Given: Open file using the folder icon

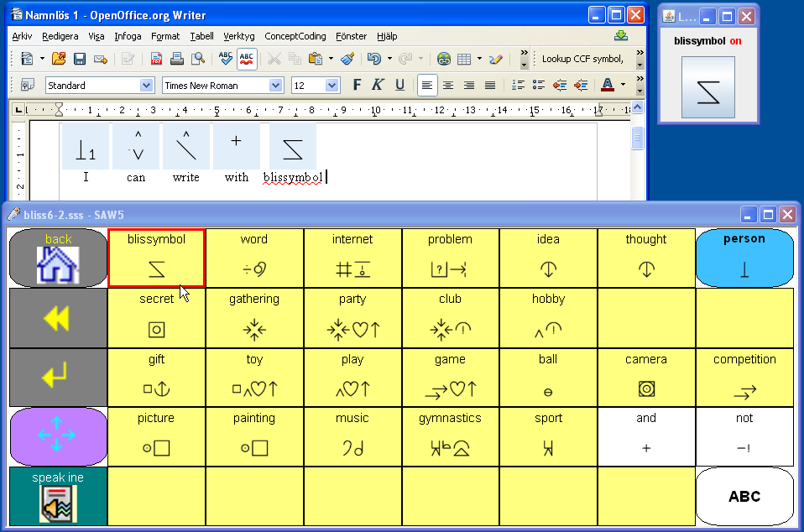Looking at the screenshot, I should [59, 59].
